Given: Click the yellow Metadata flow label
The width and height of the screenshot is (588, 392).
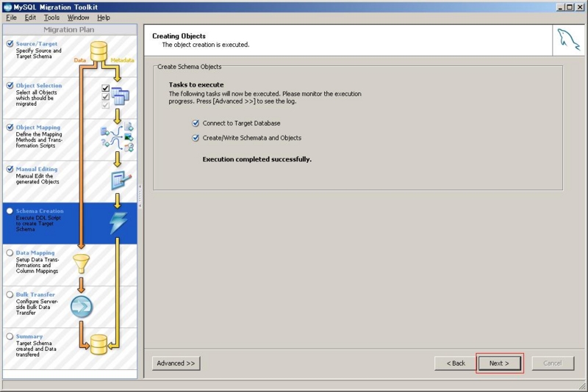Looking at the screenshot, I should (x=122, y=60).
